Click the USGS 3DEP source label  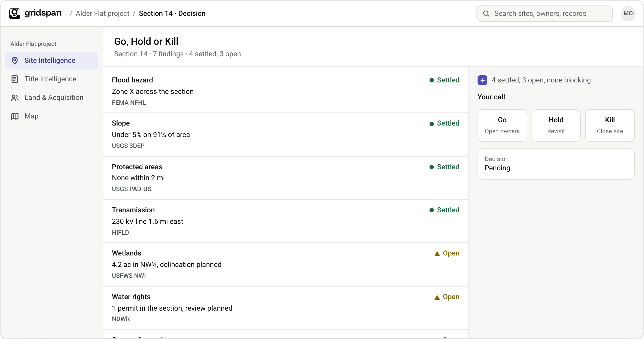pyautogui.click(x=128, y=146)
